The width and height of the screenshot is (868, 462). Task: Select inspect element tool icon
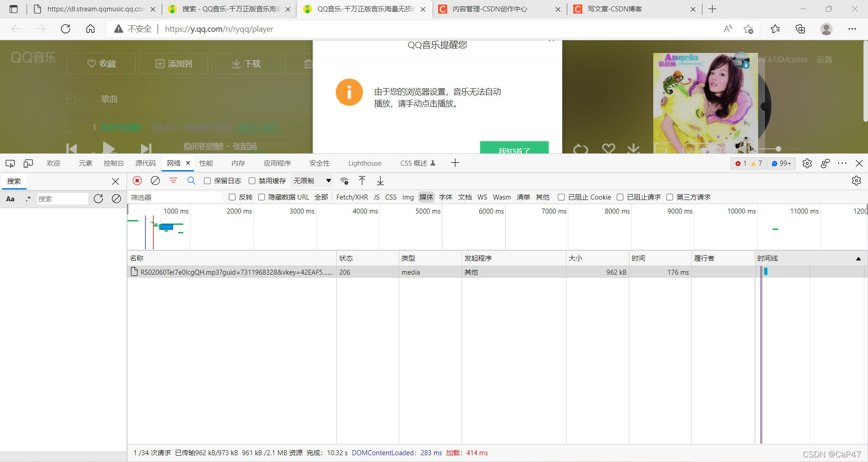(10, 163)
